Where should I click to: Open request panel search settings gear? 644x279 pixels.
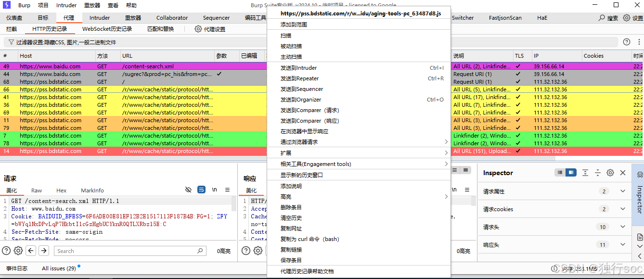pos(18,251)
